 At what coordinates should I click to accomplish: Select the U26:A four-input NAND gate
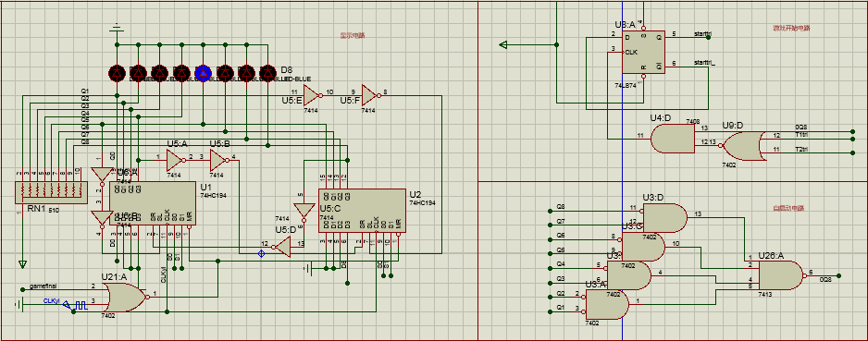[781, 275]
